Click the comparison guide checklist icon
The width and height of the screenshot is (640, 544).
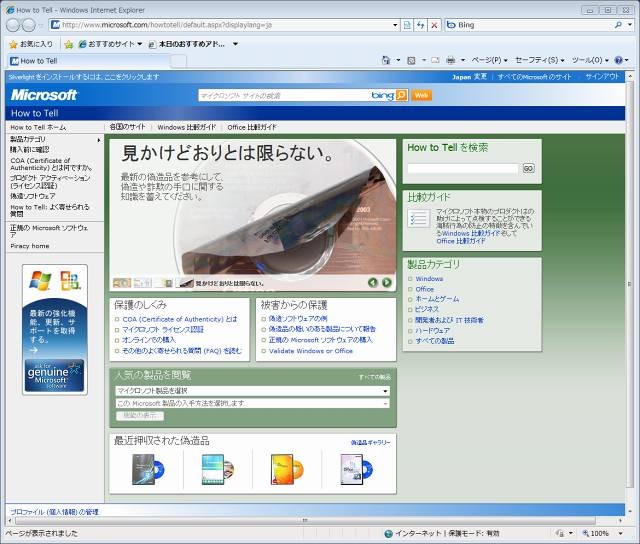point(418,219)
